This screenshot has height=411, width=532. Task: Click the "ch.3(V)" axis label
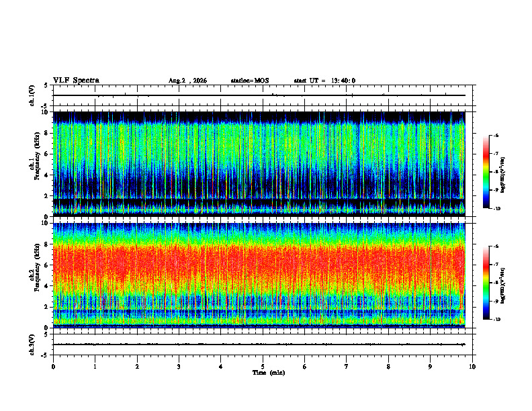click(x=32, y=345)
